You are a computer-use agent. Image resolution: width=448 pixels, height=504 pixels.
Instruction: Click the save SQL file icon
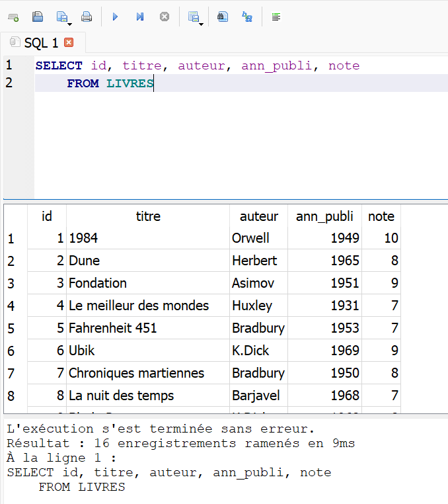38,17
